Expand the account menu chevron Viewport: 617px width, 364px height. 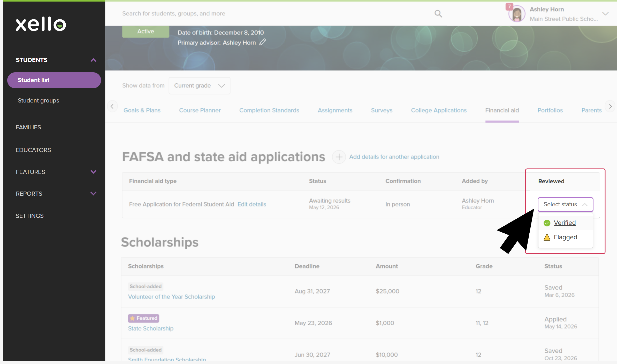pos(605,14)
